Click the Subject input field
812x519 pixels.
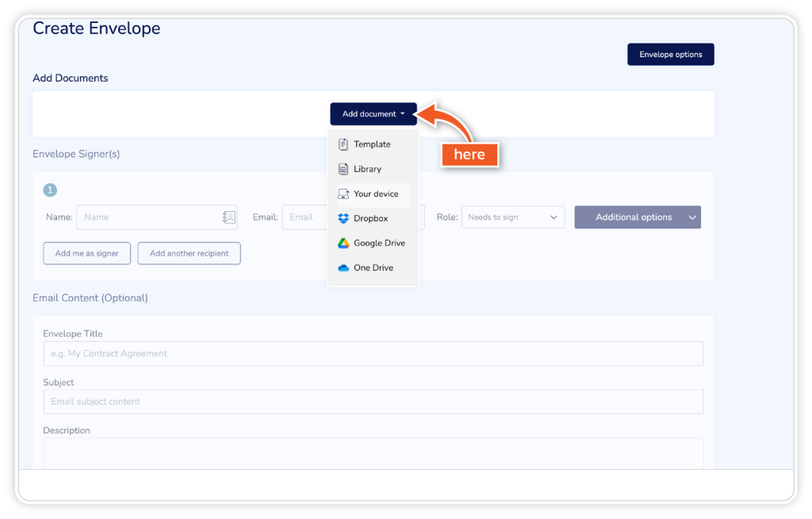373,402
